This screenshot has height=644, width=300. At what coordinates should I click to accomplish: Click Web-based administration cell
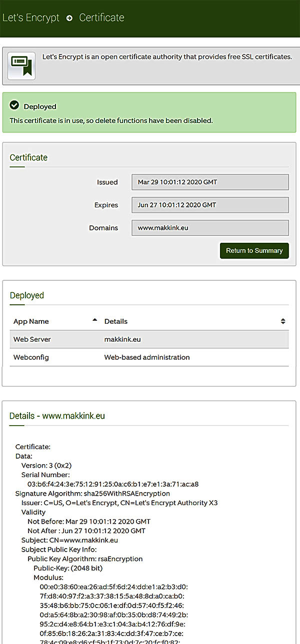pos(147,357)
